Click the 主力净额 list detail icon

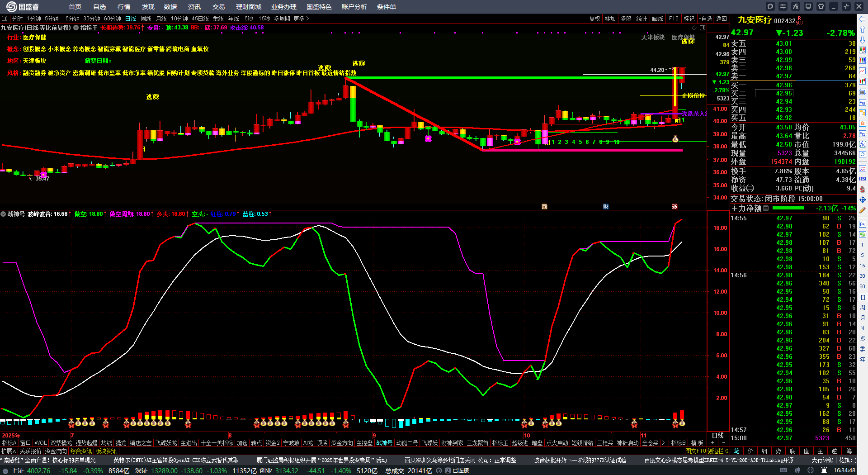766,209
